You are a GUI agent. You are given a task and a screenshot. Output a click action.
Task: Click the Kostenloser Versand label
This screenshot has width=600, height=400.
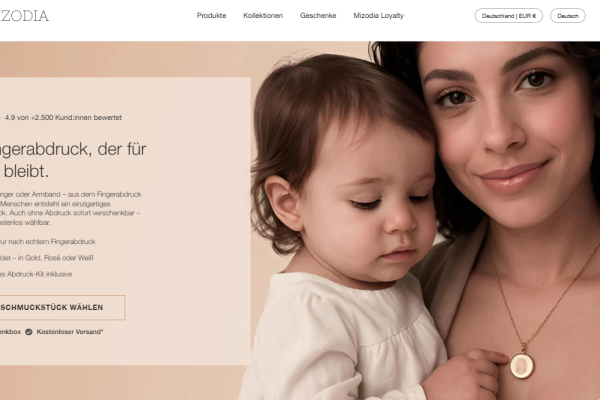pos(70,332)
